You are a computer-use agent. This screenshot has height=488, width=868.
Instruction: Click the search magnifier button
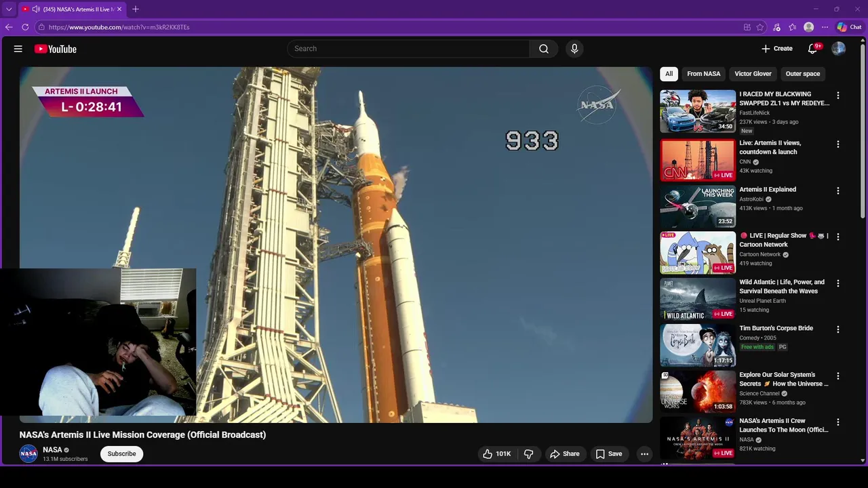(544, 49)
